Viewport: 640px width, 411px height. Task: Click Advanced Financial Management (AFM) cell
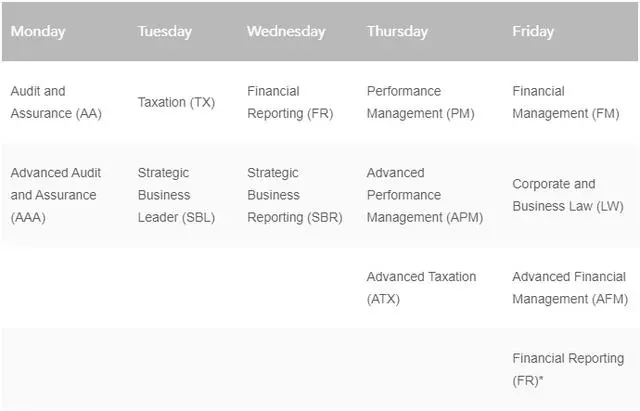(x=570, y=288)
